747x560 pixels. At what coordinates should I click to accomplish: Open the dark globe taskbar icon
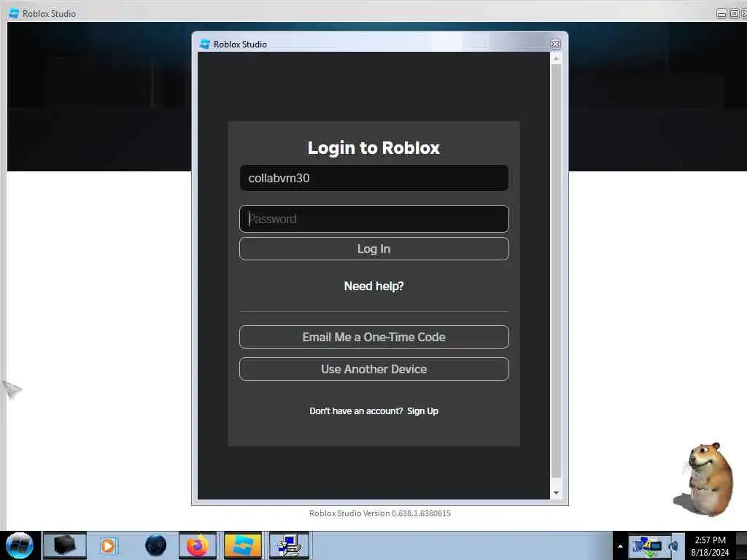coord(156,545)
